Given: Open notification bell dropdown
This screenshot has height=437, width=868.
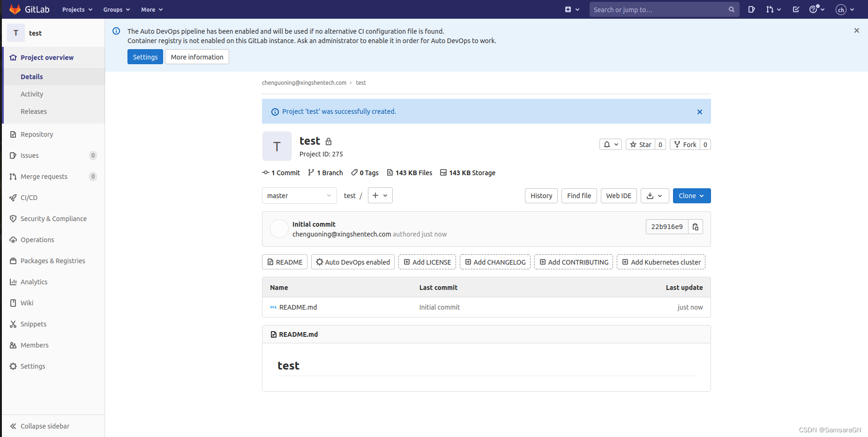Looking at the screenshot, I should pos(611,144).
